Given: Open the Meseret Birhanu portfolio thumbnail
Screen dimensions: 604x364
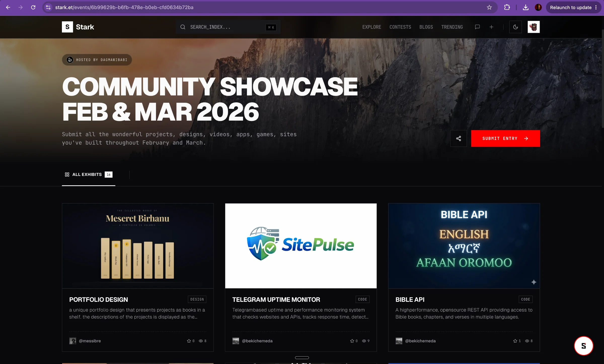Looking at the screenshot, I should point(138,246).
